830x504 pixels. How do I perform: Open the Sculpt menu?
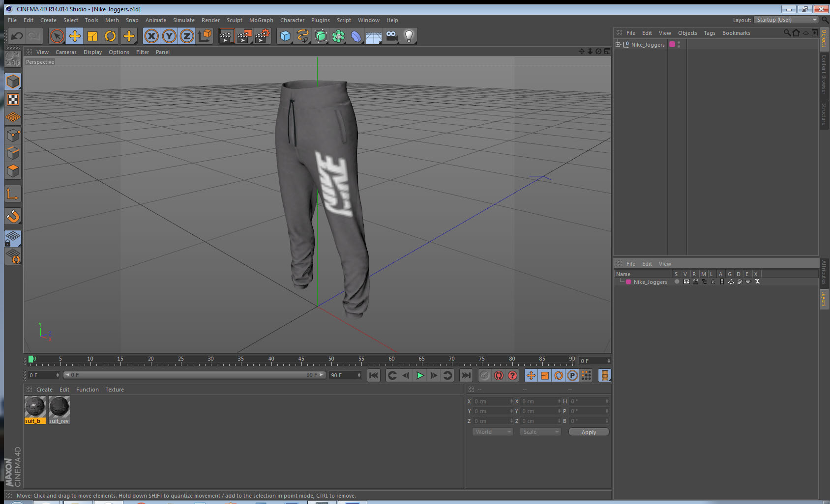[x=235, y=20]
